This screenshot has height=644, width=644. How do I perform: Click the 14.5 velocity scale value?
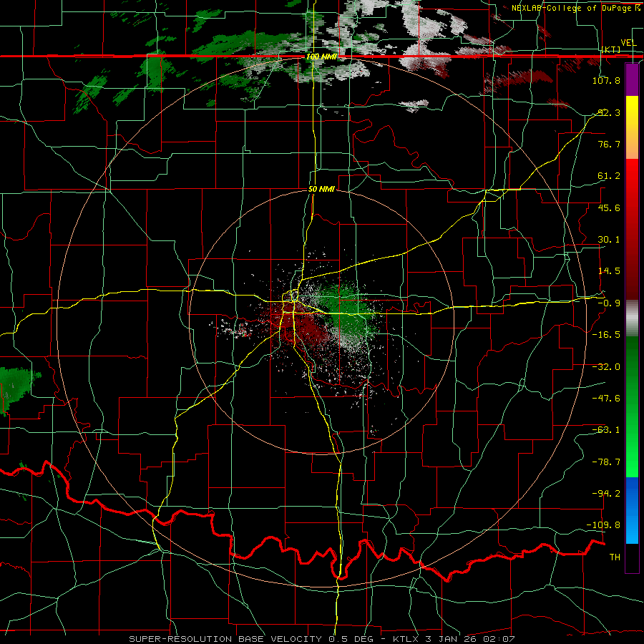point(609,271)
